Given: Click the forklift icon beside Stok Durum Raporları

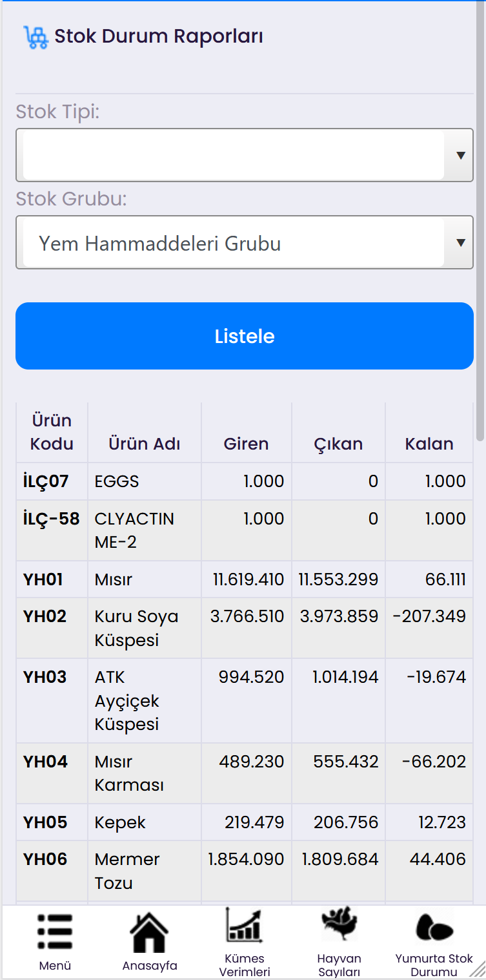Looking at the screenshot, I should pos(35,37).
